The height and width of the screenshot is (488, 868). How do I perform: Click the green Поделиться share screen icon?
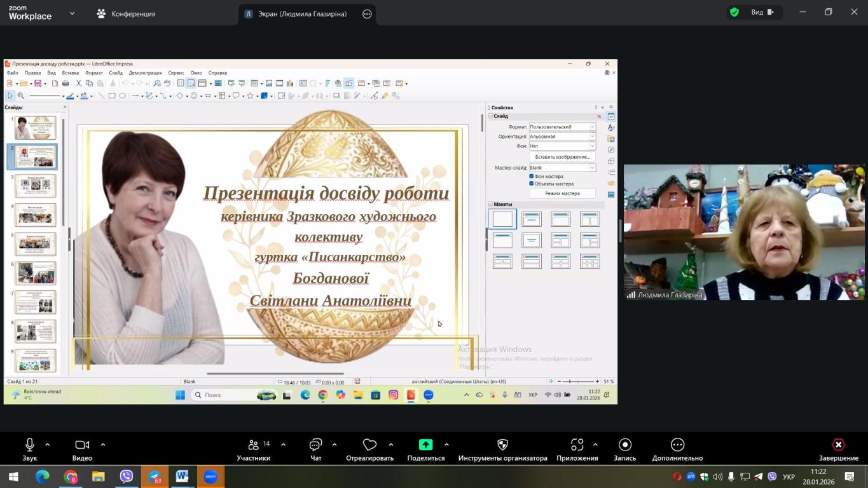(425, 445)
